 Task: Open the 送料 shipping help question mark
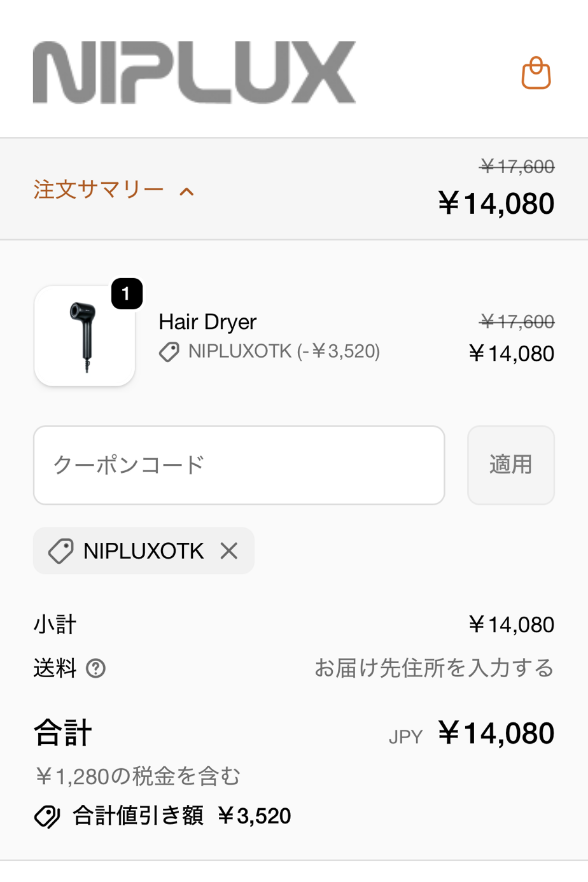tap(95, 668)
